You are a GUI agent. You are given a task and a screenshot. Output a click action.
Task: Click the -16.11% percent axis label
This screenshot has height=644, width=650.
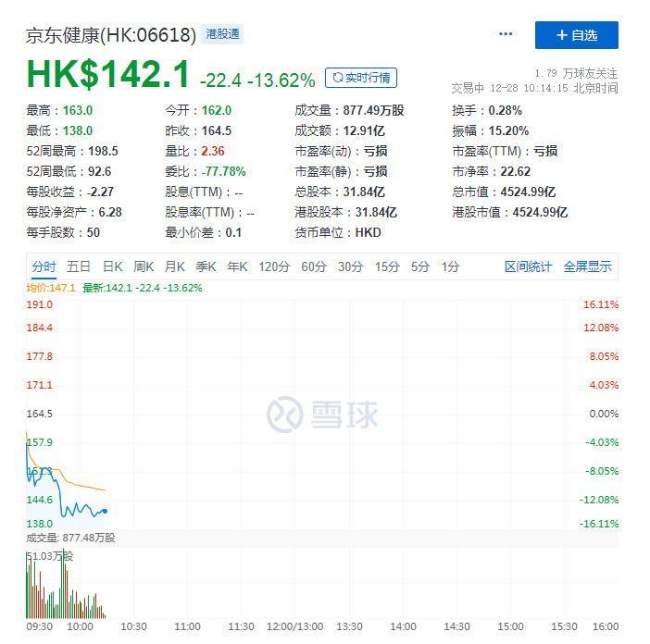tap(598, 524)
